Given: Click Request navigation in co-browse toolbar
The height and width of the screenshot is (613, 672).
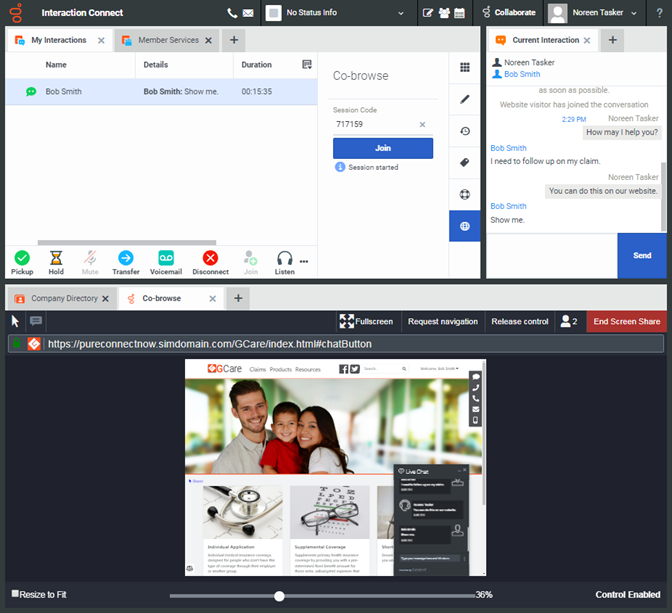Looking at the screenshot, I should coord(443,321).
